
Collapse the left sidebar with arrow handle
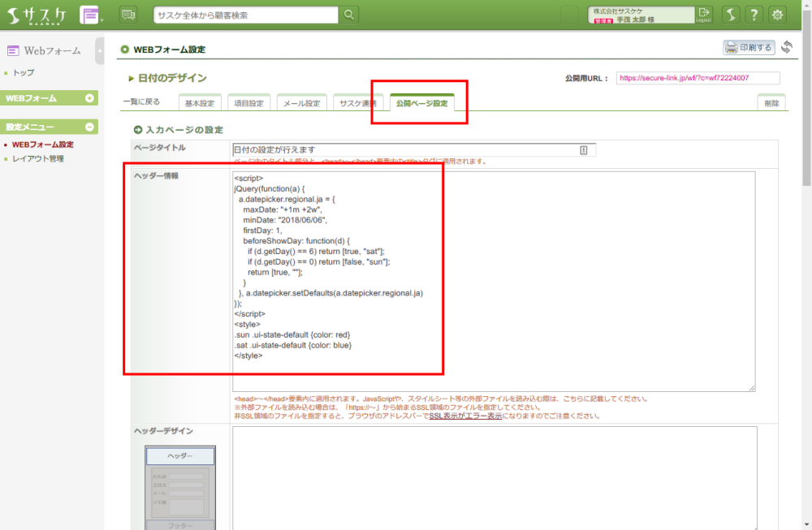click(99, 50)
